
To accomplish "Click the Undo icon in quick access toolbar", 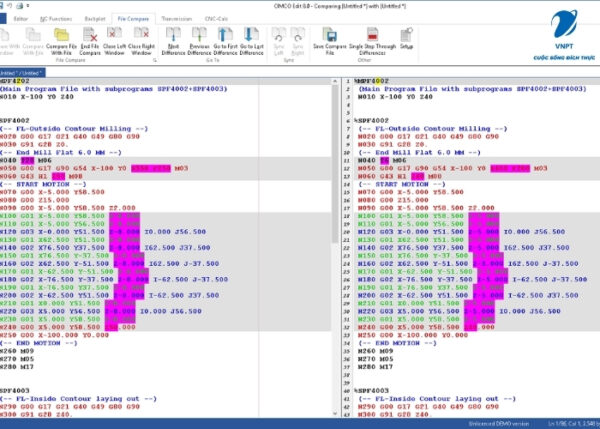I will click(10, 6).
